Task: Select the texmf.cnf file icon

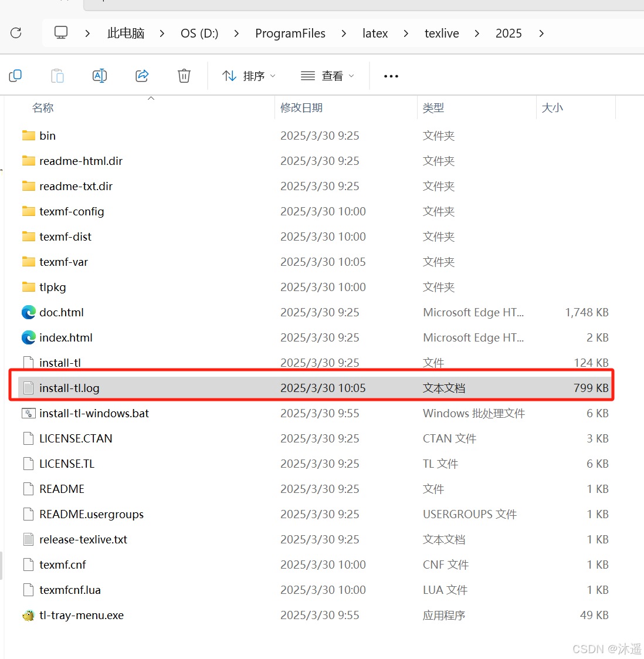Action: [x=29, y=565]
